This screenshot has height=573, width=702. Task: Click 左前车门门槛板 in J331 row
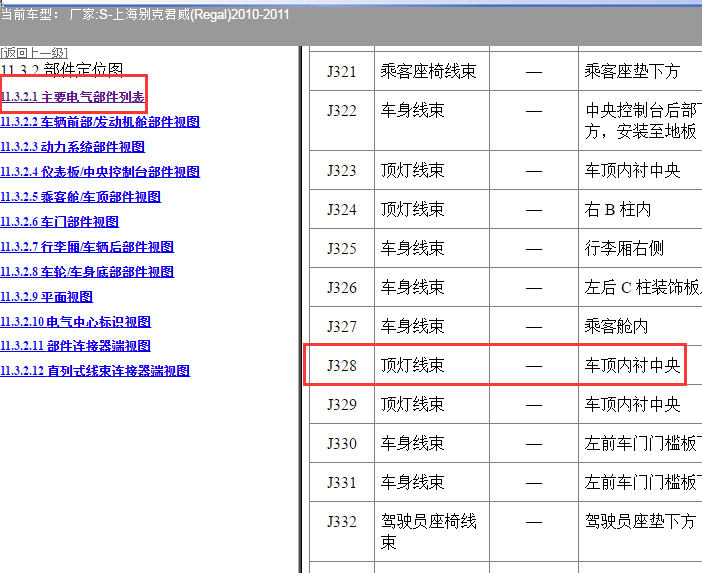[643, 482]
